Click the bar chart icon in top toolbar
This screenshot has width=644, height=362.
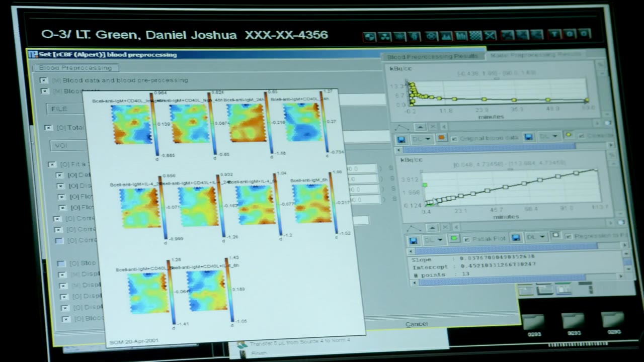tap(461, 36)
